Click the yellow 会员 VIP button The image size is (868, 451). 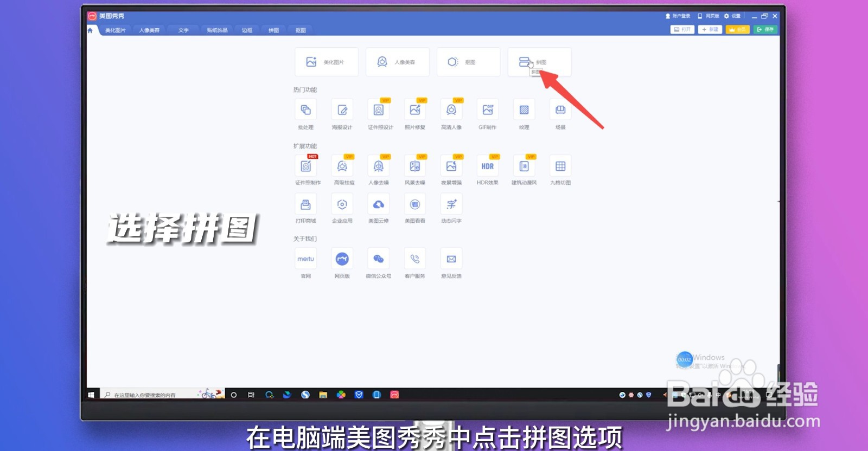738,29
